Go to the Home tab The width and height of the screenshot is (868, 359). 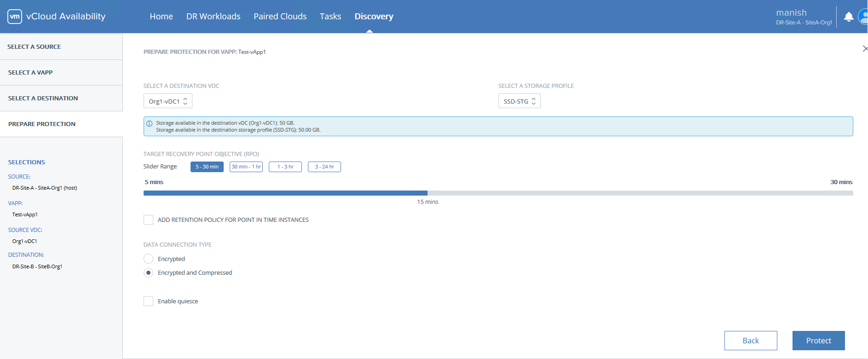[162, 17]
